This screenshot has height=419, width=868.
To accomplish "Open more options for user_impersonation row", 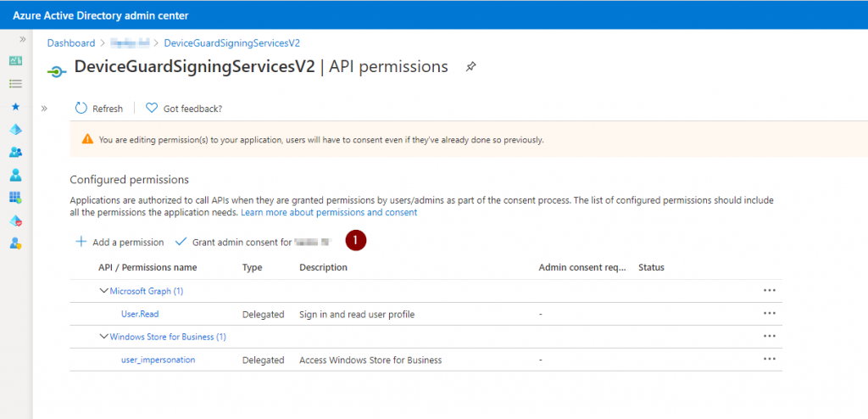I will [770, 359].
